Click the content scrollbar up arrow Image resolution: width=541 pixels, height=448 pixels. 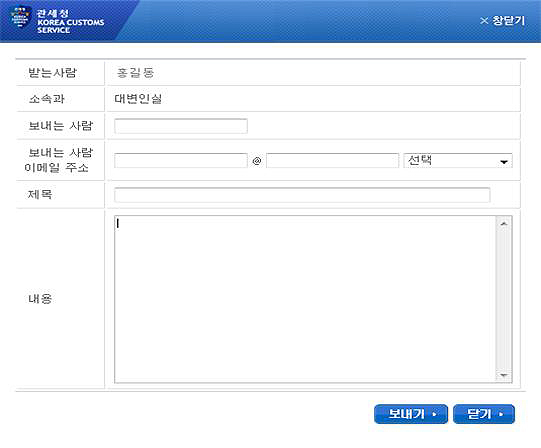point(504,224)
